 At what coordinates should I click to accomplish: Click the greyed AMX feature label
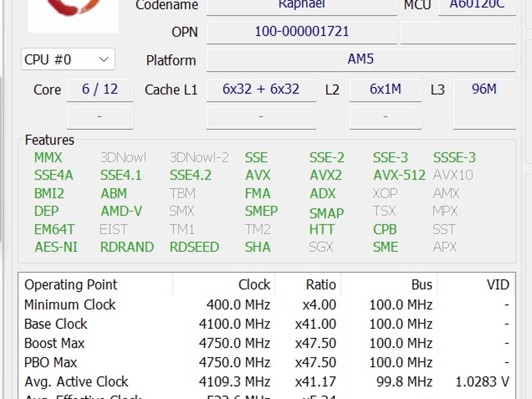(x=446, y=194)
